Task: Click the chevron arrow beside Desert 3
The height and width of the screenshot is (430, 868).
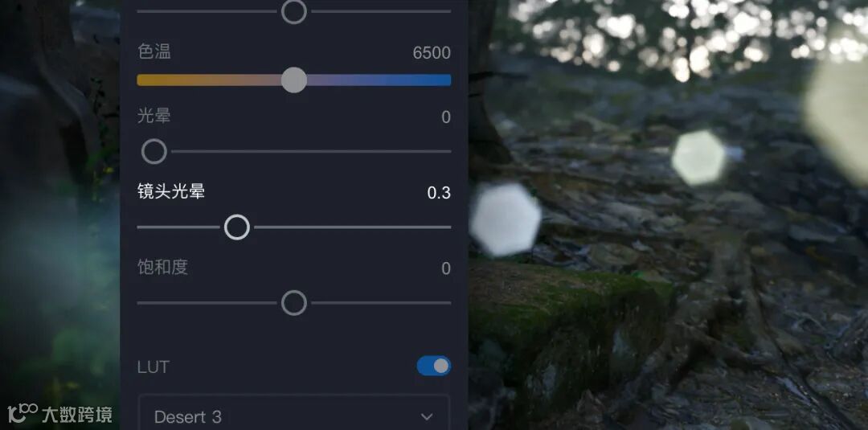Action: point(426,416)
